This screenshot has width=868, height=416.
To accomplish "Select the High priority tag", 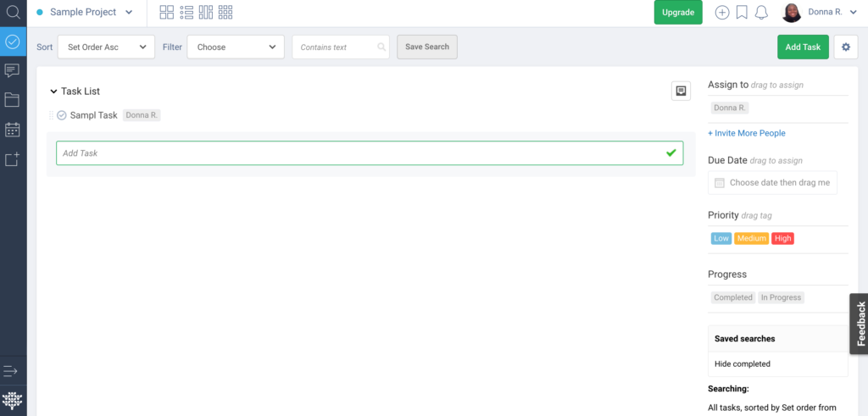I will click(782, 238).
